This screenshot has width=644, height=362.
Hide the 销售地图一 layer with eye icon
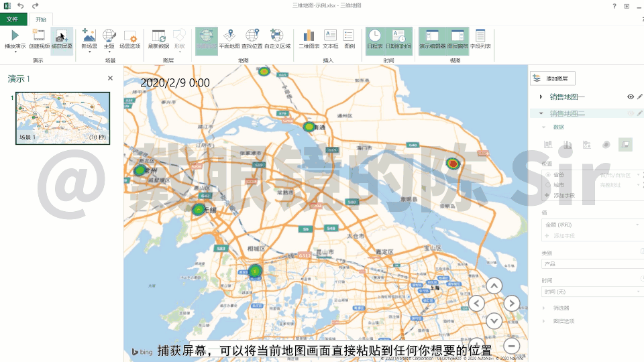[631, 97]
